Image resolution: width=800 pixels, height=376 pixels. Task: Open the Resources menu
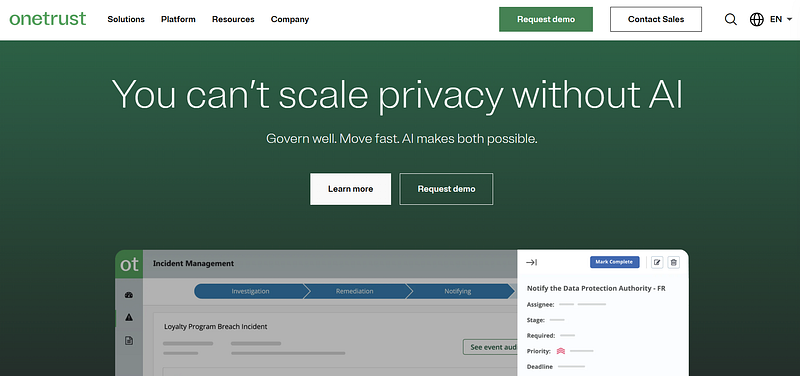(x=233, y=19)
